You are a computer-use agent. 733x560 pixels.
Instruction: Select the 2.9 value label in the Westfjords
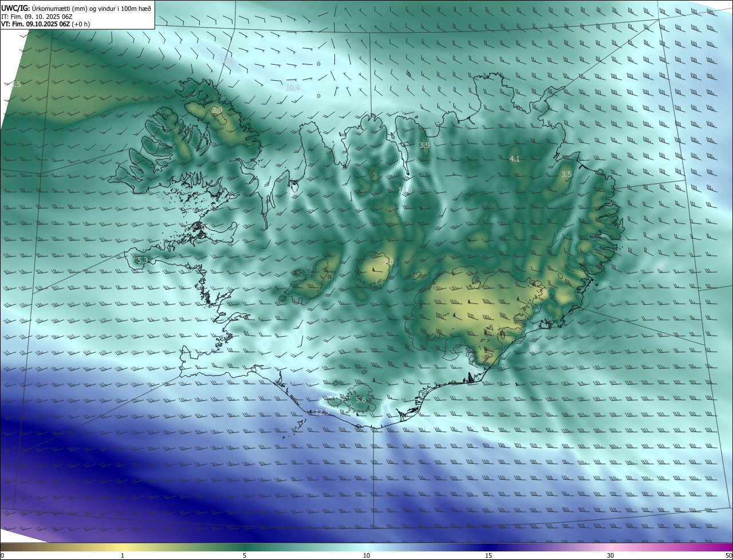[217, 110]
